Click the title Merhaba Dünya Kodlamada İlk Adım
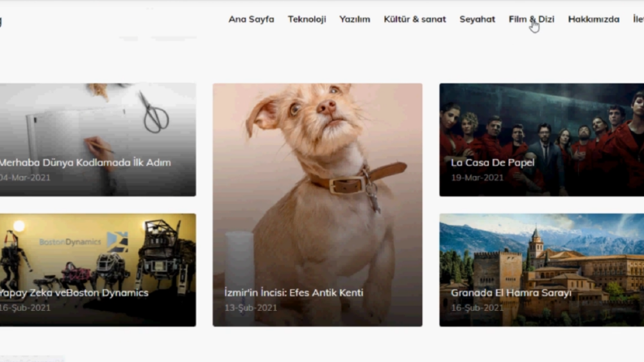 point(85,162)
